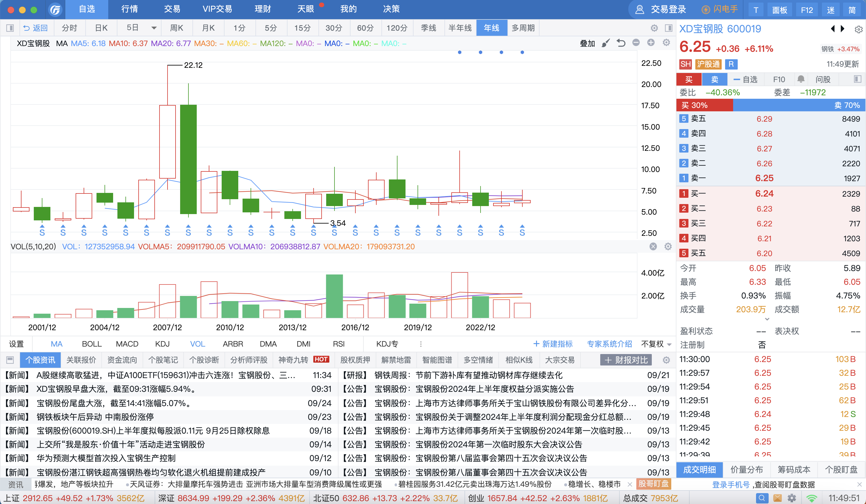Click 财报对比 button
The image size is (866, 504).
click(626, 359)
